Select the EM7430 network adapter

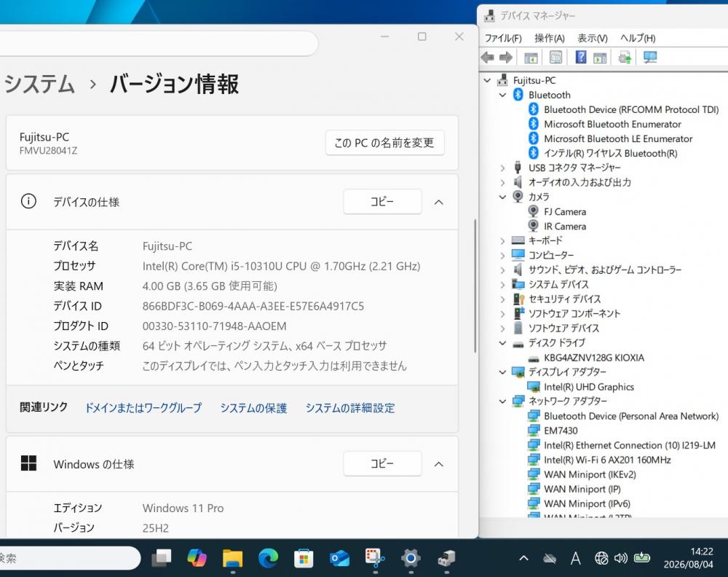click(x=561, y=431)
